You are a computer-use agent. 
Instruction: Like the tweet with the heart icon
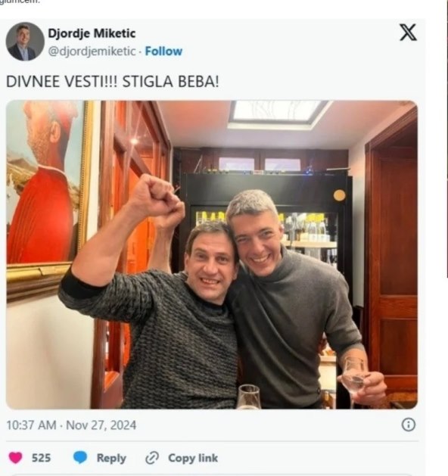(x=15, y=458)
